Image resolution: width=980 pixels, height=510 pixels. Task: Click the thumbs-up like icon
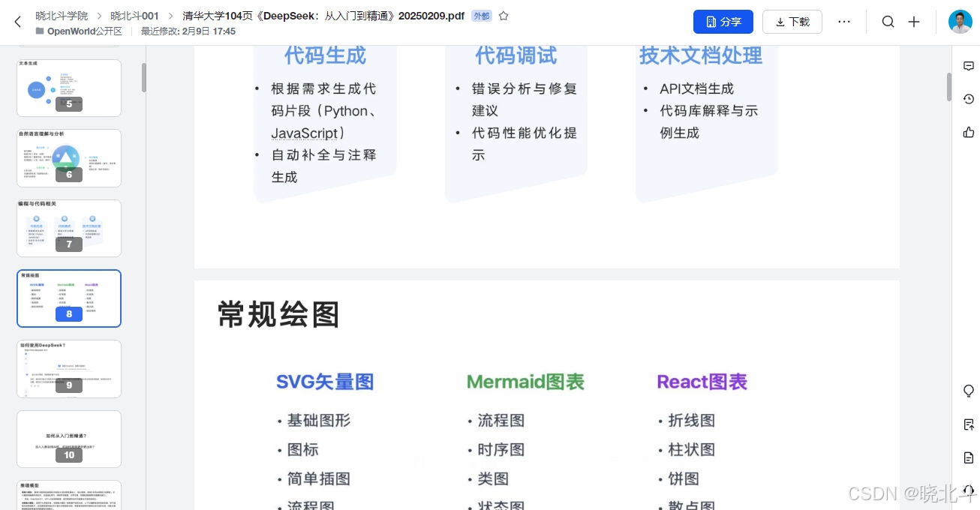pos(968,132)
